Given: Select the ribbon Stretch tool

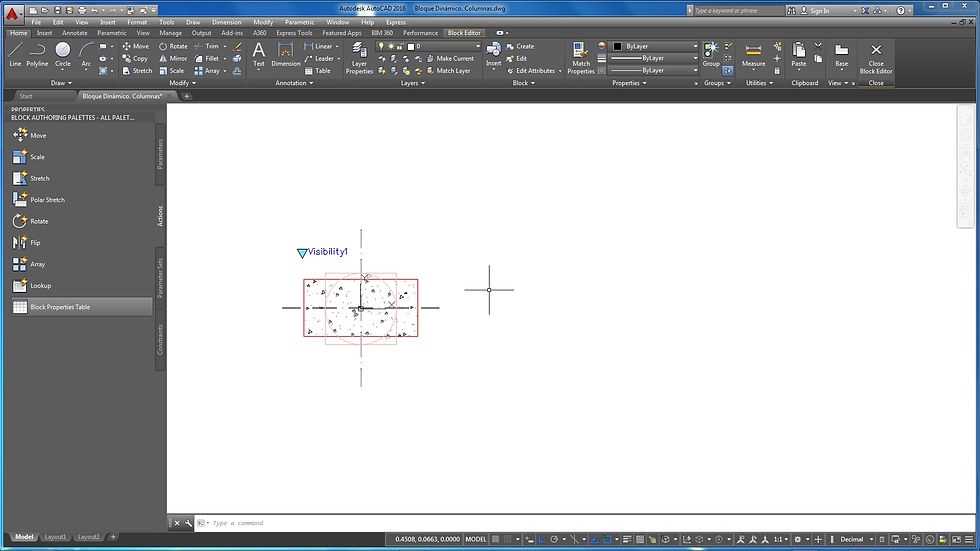Looking at the screenshot, I should tap(137, 71).
